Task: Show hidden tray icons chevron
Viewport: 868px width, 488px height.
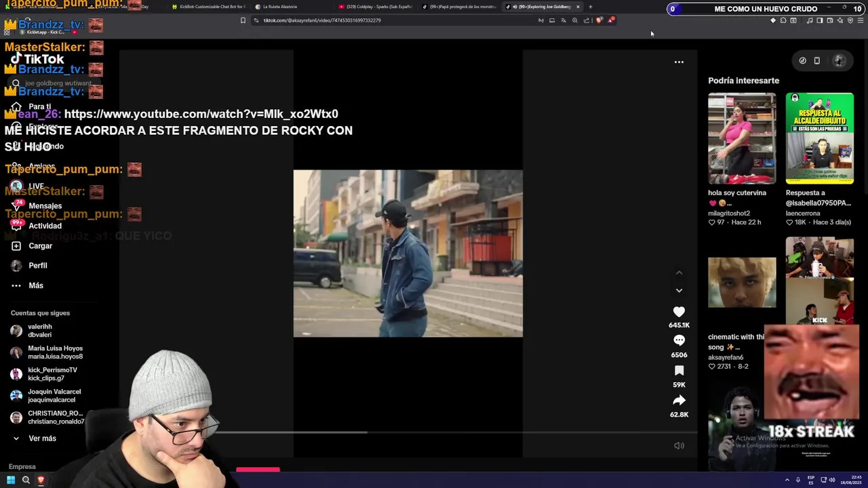Action: click(787, 480)
